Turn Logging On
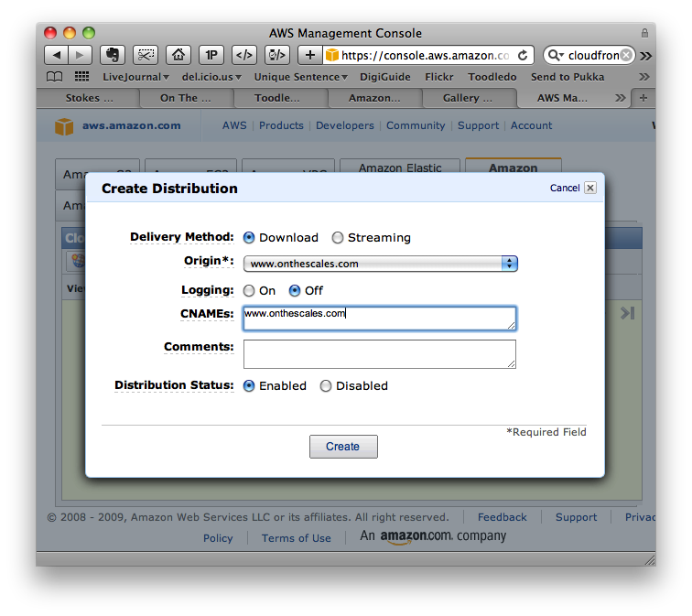 tap(249, 290)
